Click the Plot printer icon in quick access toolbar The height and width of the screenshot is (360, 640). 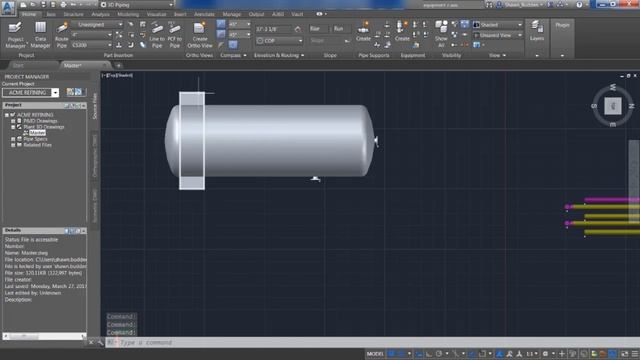point(63,4)
